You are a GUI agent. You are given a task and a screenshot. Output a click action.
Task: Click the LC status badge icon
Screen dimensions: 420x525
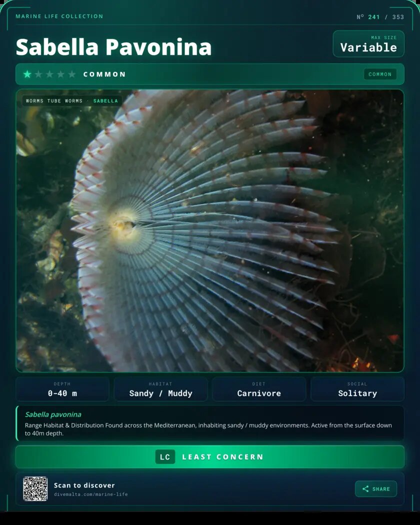[x=165, y=456]
